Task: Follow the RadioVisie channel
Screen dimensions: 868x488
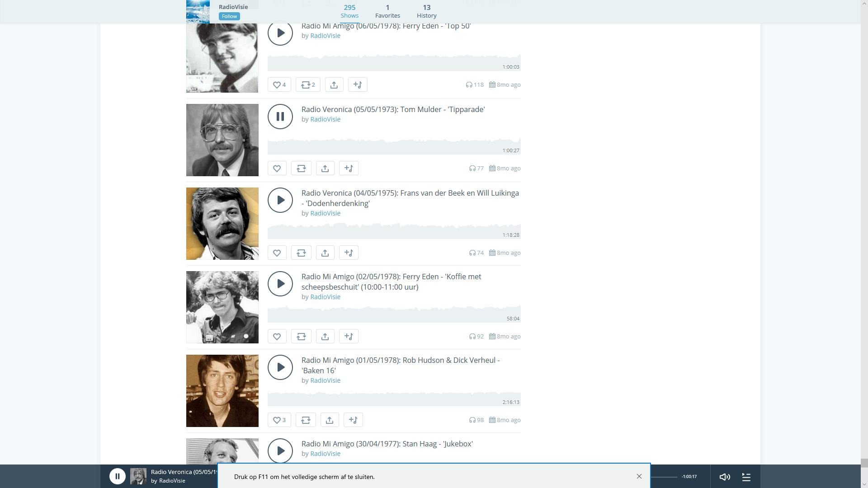Action: coord(229,16)
